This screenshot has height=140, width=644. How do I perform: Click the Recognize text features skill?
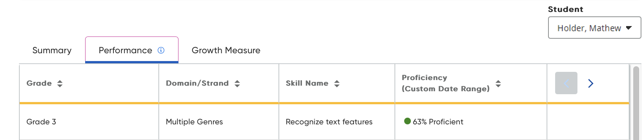[329, 122]
